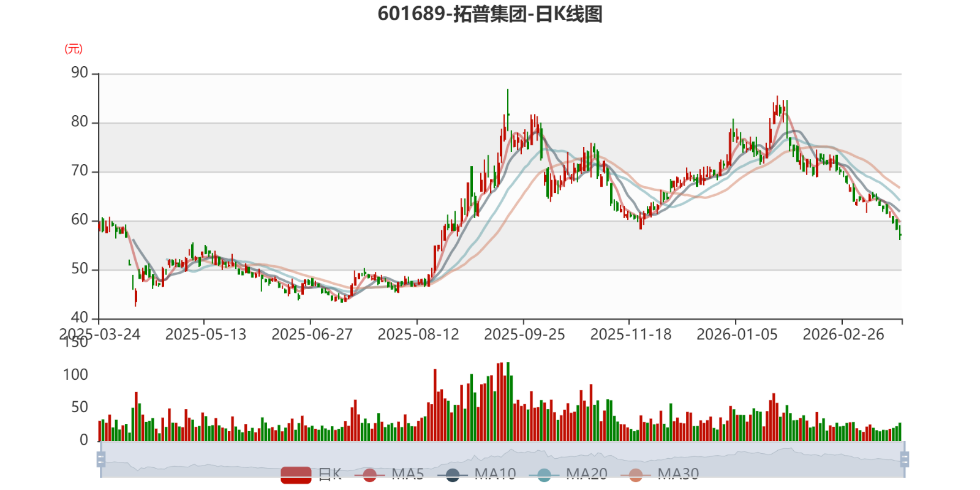Click the right data zoom slider handle
980x490 pixels.
coord(904,459)
